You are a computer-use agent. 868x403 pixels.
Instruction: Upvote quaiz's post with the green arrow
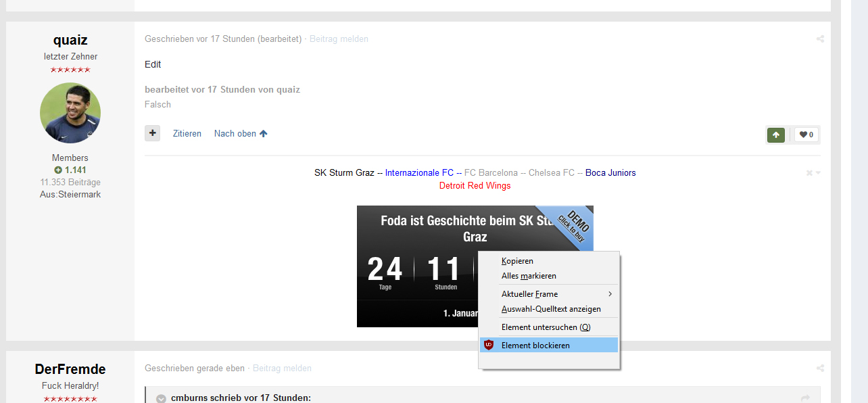click(x=775, y=135)
